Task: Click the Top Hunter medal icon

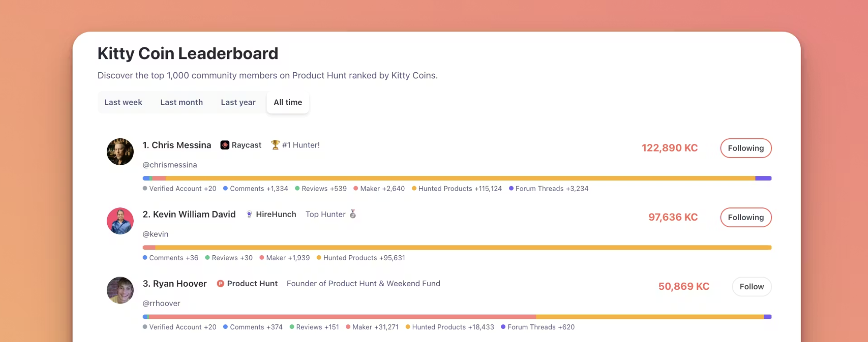Action: (353, 214)
